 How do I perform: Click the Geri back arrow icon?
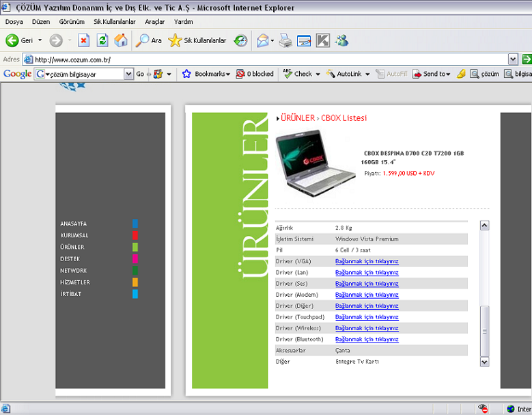pyautogui.click(x=12, y=40)
